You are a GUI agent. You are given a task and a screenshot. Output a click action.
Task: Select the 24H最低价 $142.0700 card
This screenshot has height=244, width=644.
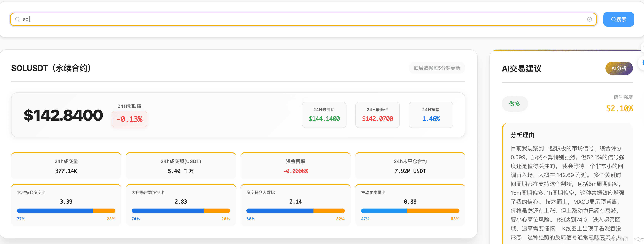pos(377,115)
